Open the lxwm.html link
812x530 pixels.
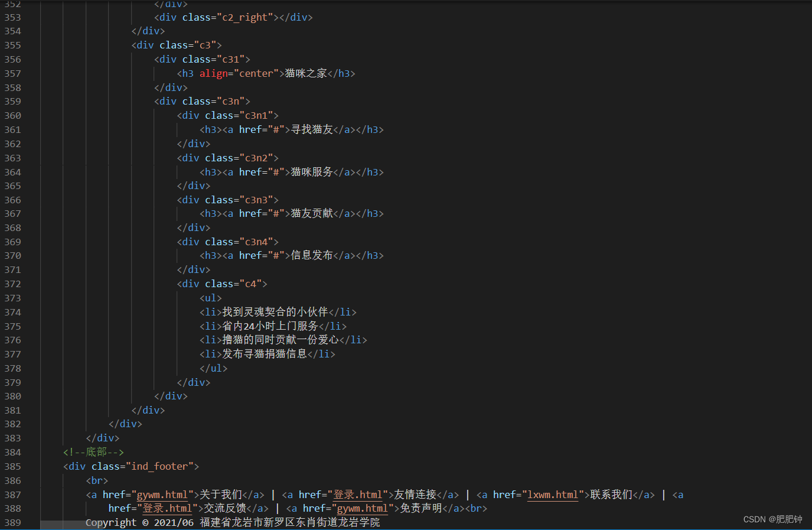coord(553,495)
